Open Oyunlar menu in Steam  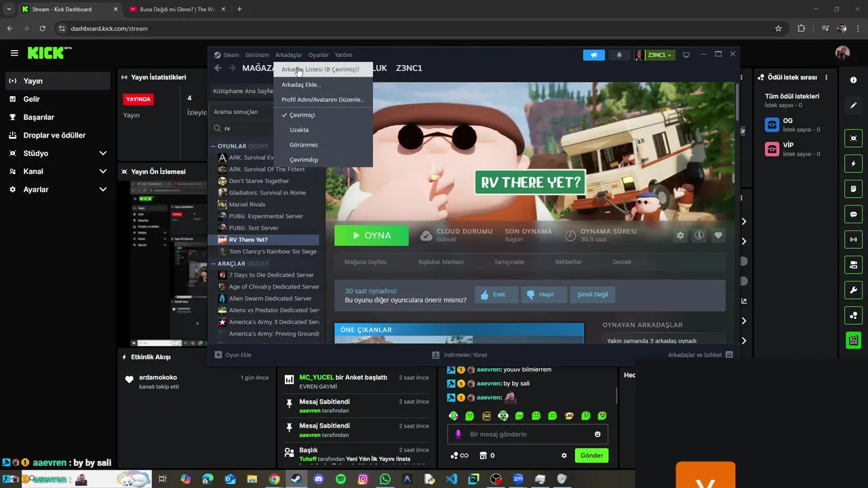[x=318, y=55]
